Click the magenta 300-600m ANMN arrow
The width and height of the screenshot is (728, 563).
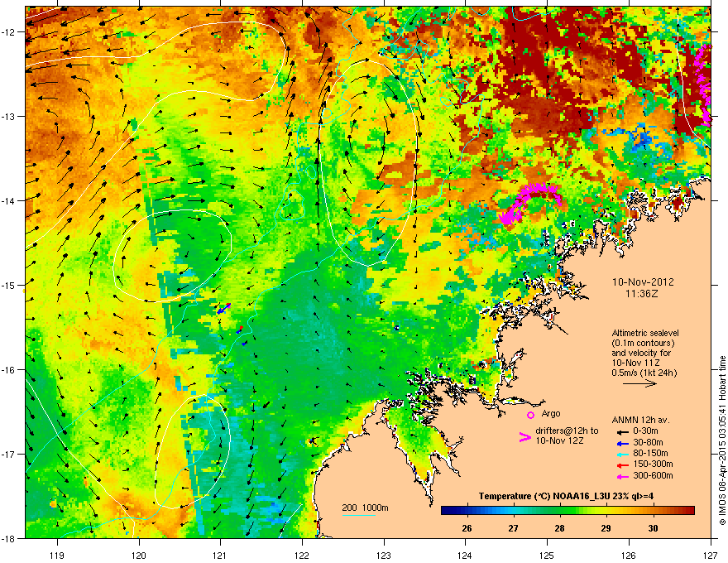coord(622,476)
